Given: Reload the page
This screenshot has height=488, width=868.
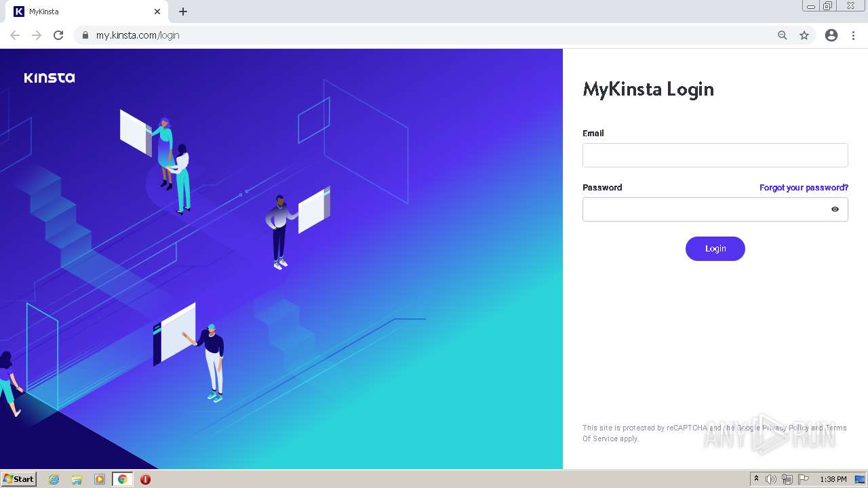Looking at the screenshot, I should pyautogui.click(x=58, y=35).
